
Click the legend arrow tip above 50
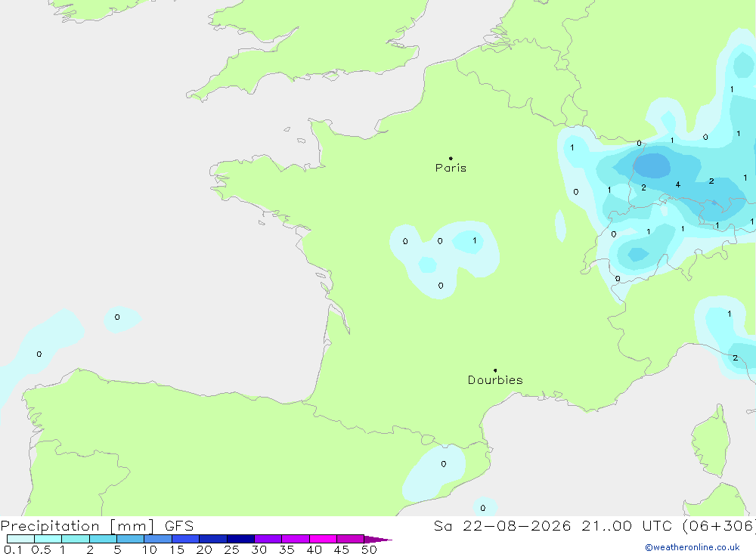377,540
